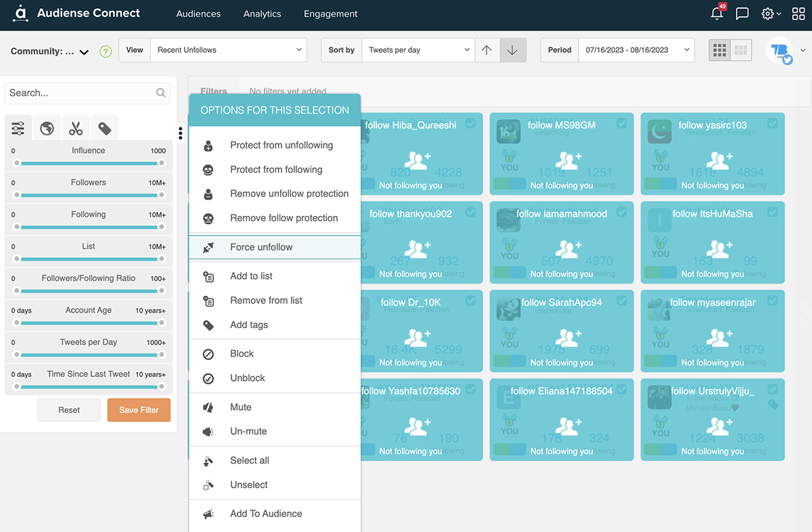Click the search magnifier icon

(x=161, y=93)
